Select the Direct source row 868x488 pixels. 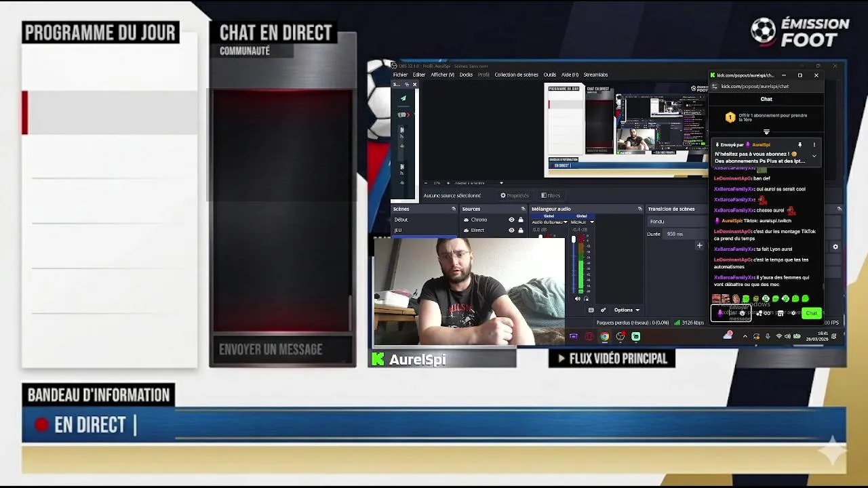494,230
